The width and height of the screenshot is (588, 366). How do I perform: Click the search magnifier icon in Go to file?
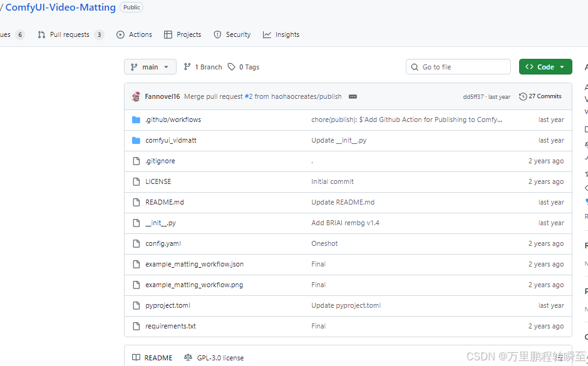tap(415, 67)
